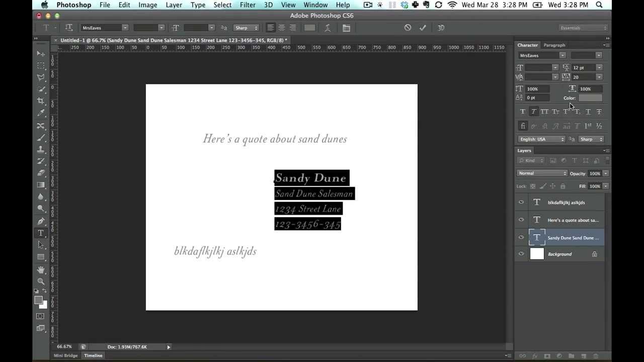The image size is (644, 362).
Task: Open the Type menu
Action: (198, 5)
